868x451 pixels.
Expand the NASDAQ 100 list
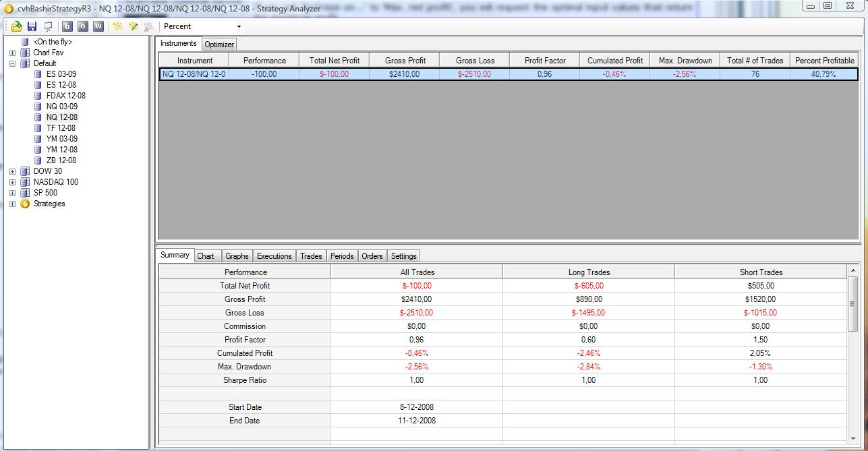(x=12, y=182)
